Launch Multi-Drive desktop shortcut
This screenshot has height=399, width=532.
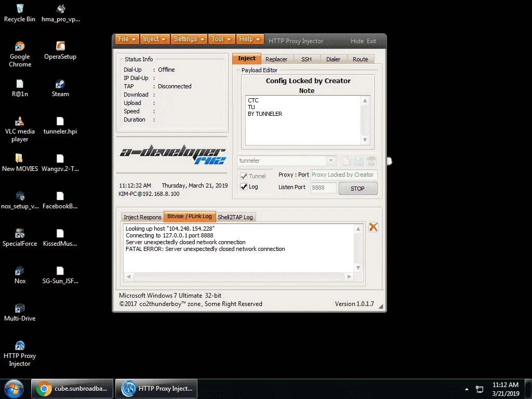pyautogui.click(x=20, y=312)
